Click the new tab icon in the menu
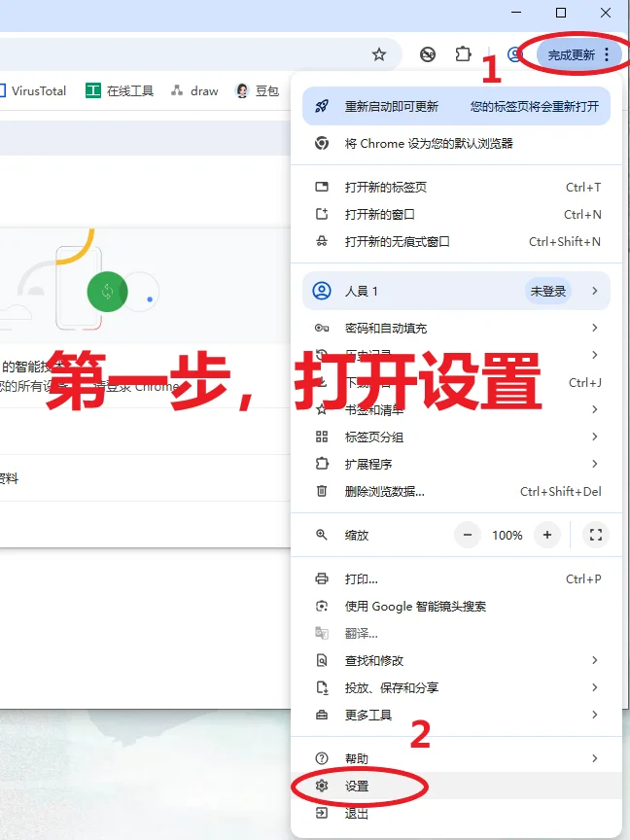Screen dimensions: 630x840 tap(322, 187)
